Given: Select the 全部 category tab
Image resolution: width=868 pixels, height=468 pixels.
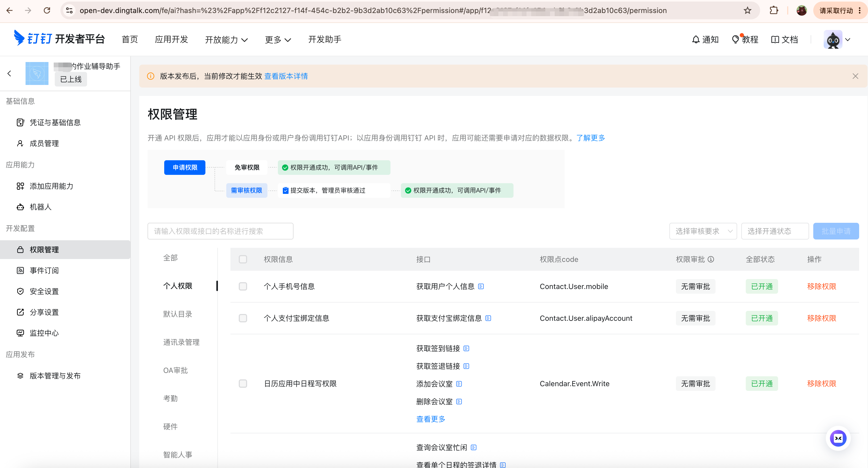Looking at the screenshot, I should pos(170,258).
